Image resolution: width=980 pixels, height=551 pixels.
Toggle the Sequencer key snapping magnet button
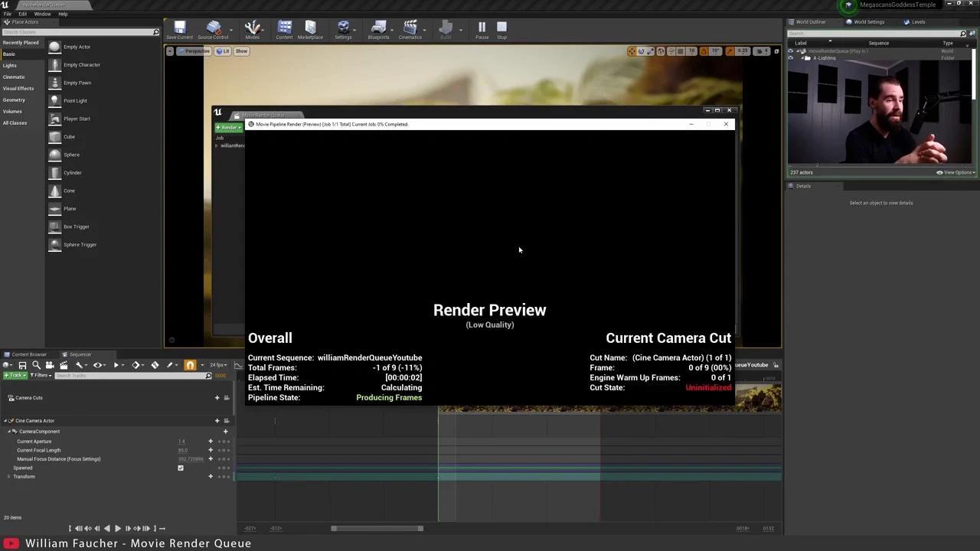click(190, 365)
